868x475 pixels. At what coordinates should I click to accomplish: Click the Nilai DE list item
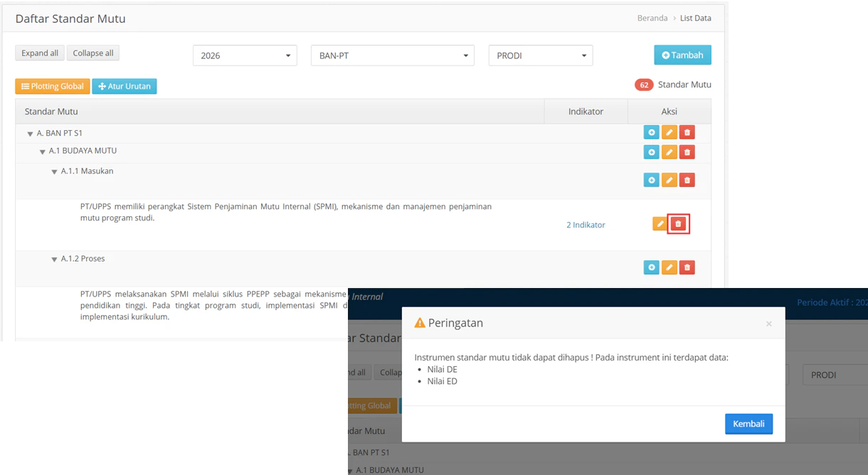442,370
